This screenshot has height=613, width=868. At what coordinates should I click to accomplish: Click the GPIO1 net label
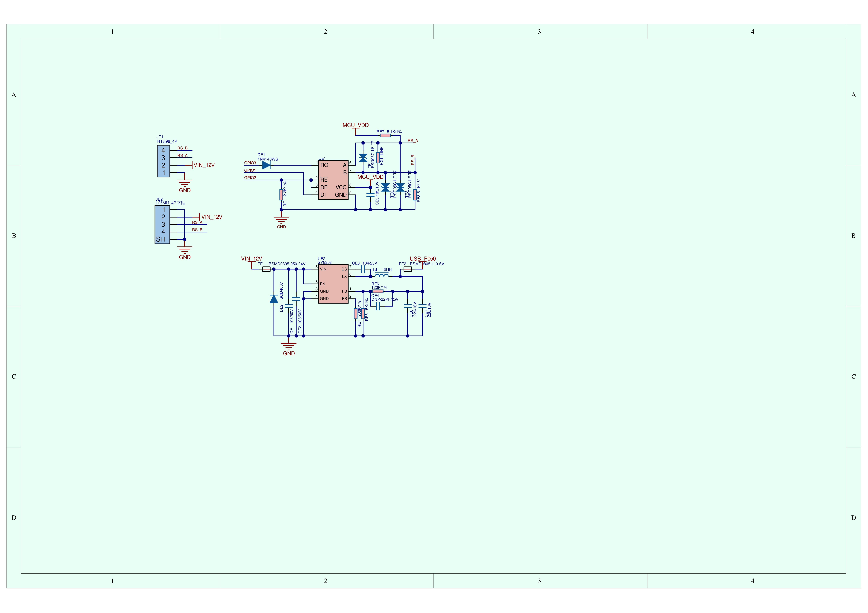(250, 170)
